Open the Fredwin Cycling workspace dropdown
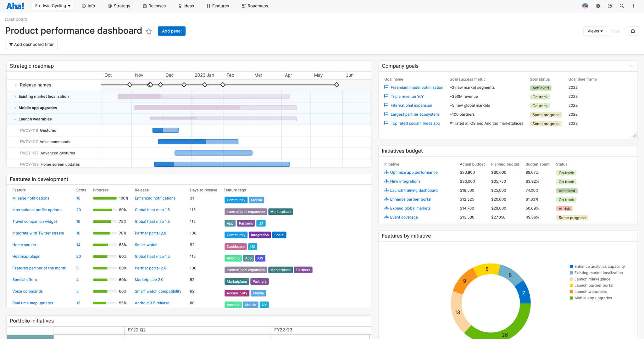 pyautogui.click(x=52, y=5)
